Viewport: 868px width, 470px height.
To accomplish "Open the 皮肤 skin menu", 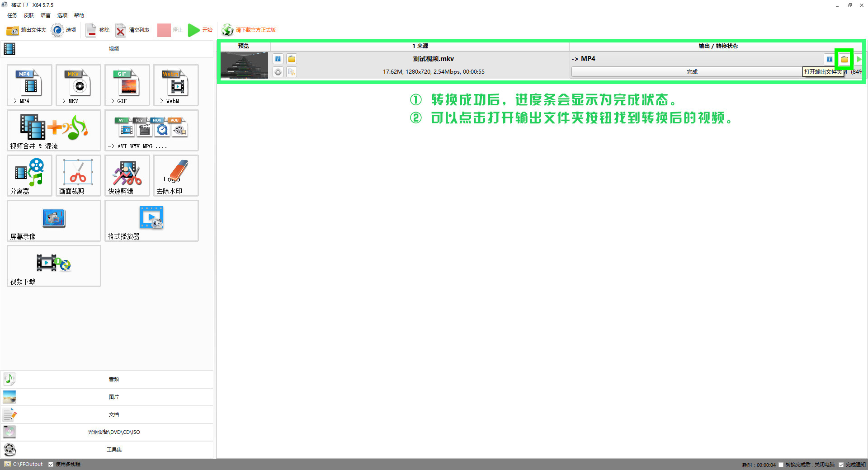I will pyautogui.click(x=29, y=15).
